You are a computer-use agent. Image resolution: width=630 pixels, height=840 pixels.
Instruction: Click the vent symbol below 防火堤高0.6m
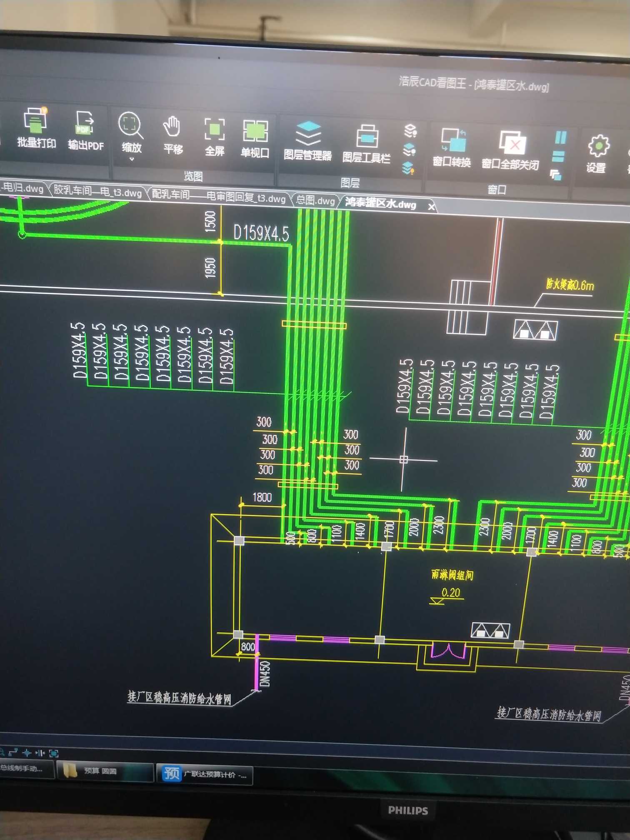pos(535,330)
